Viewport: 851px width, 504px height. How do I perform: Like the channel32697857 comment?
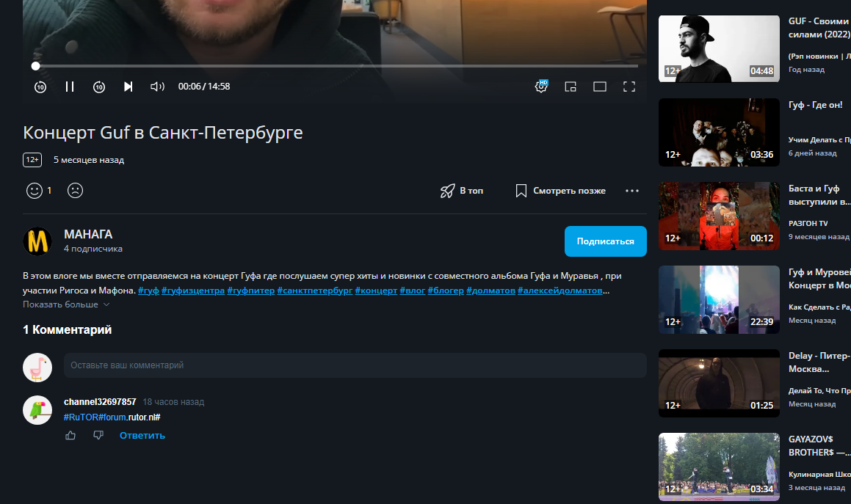click(x=70, y=435)
